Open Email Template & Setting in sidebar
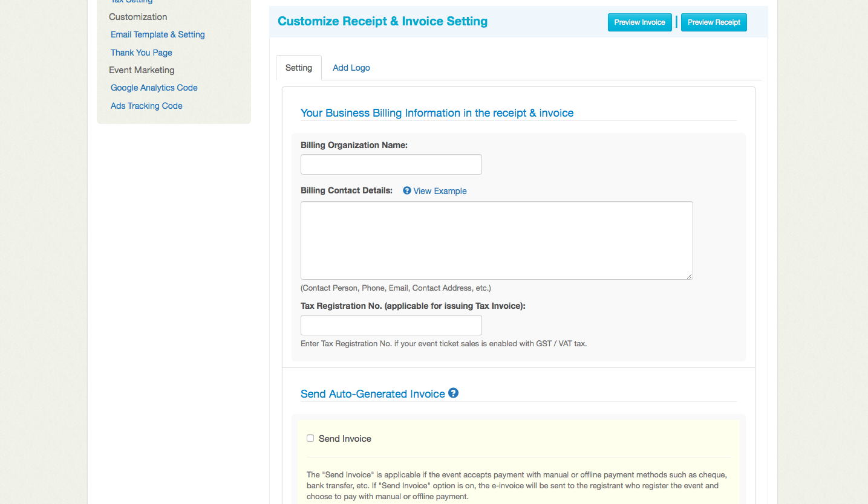Screen dimensions: 868x504 click(158, 34)
